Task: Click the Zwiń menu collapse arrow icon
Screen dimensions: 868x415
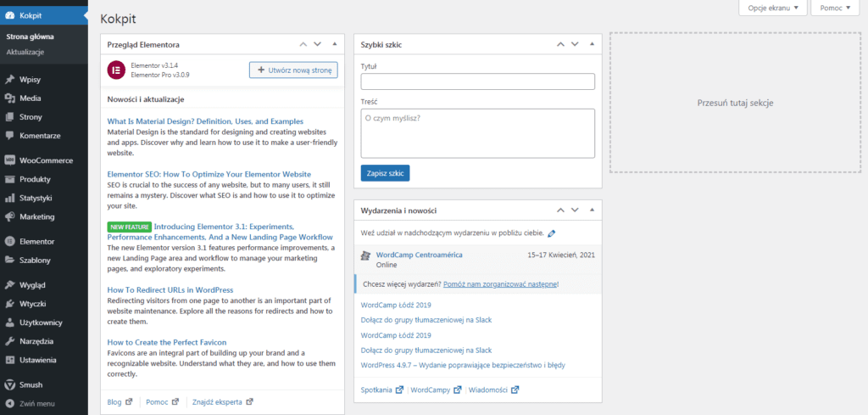Action: click(x=9, y=403)
